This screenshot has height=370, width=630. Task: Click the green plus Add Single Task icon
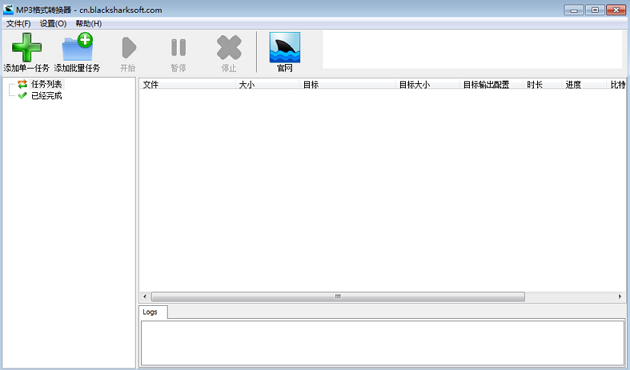27,47
